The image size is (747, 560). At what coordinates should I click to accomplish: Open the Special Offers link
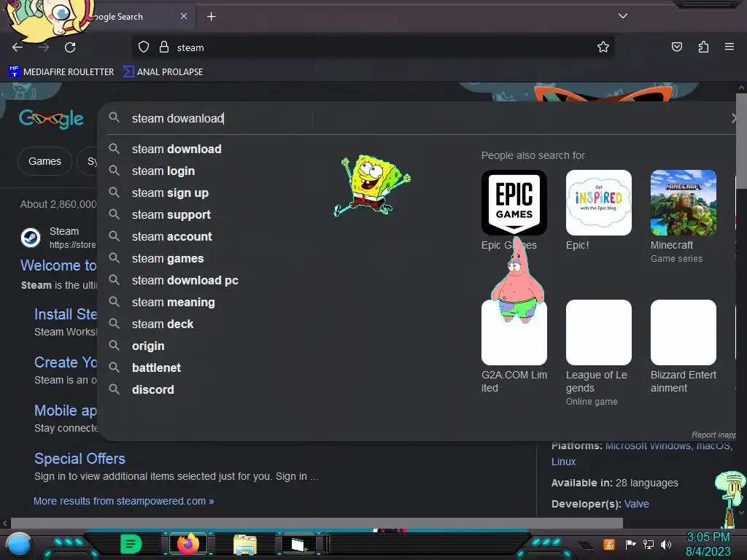coord(80,459)
